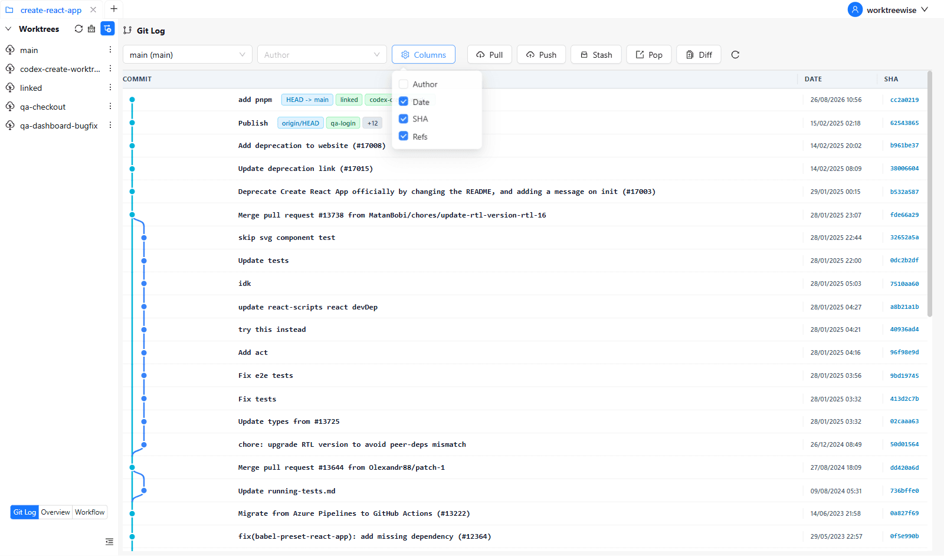Expand the +12 refs badge
Image resolution: width=944 pixels, height=560 pixels.
click(372, 123)
